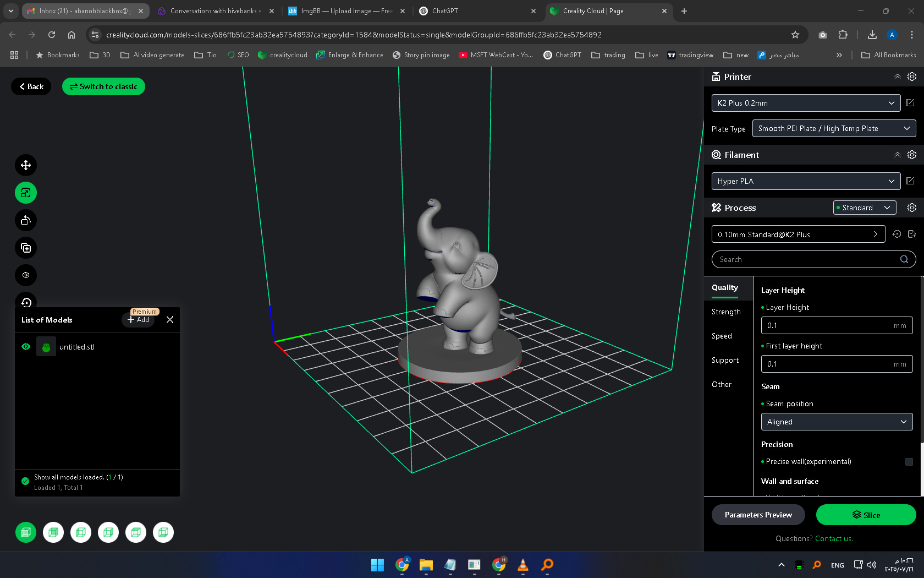
Task: Click the untitled.stl model thumbnail
Action: pos(46,347)
